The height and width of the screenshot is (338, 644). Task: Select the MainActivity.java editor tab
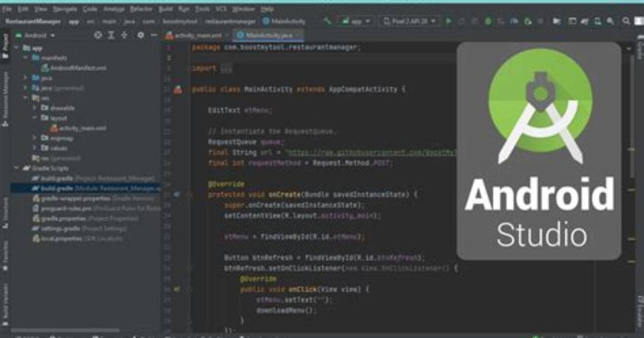click(267, 36)
